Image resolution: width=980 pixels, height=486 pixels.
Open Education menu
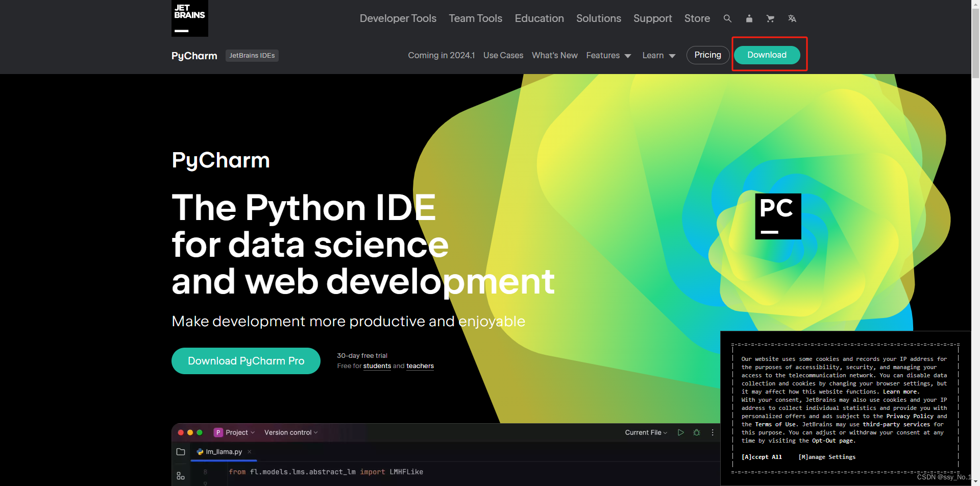tap(540, 18)
